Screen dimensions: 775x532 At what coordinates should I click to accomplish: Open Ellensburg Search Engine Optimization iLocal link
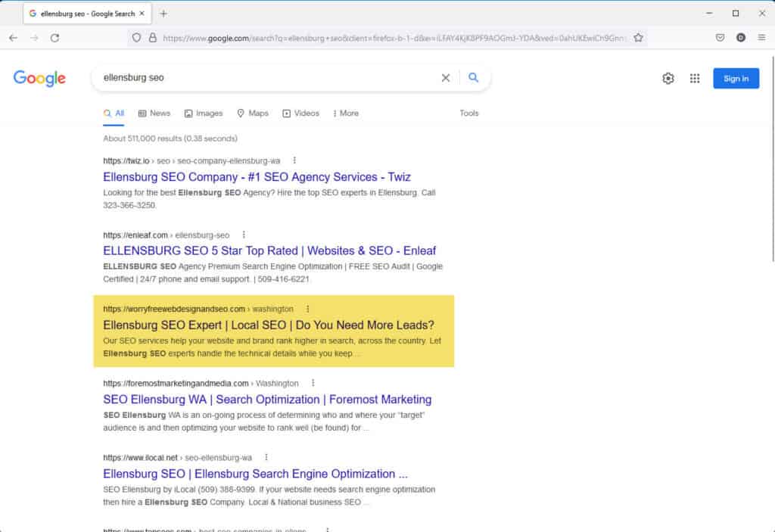256,474
